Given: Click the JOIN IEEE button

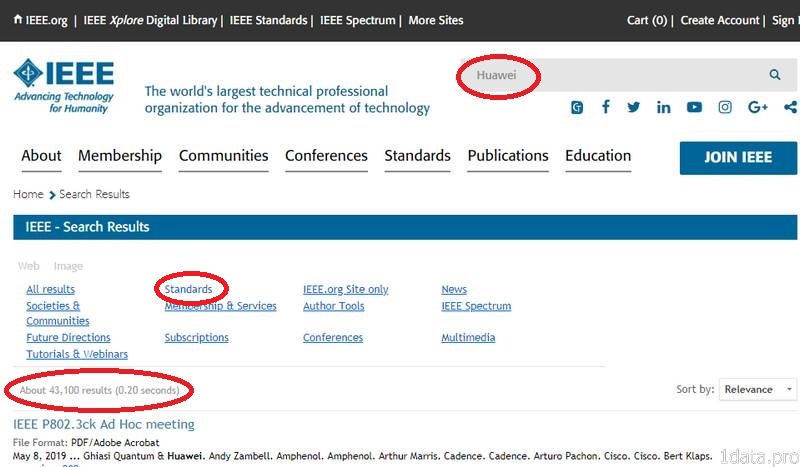Looking at the screenshot, I should tap(738, 158).
